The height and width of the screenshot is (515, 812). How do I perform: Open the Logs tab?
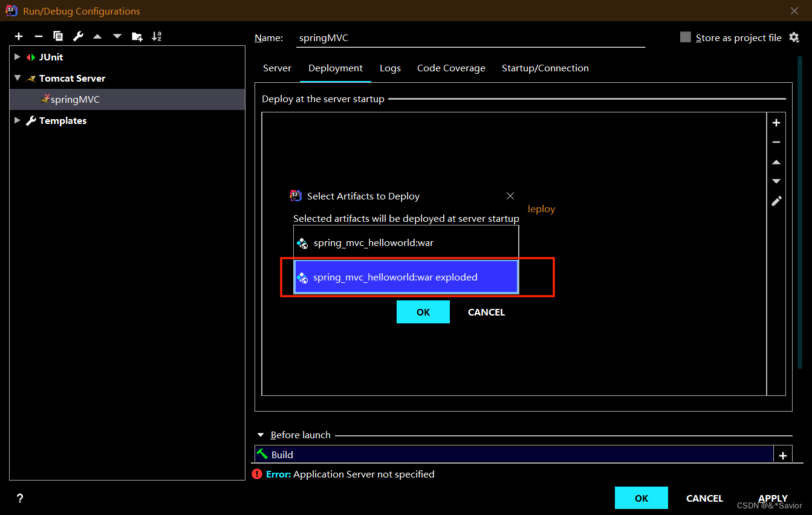point(390,68)
